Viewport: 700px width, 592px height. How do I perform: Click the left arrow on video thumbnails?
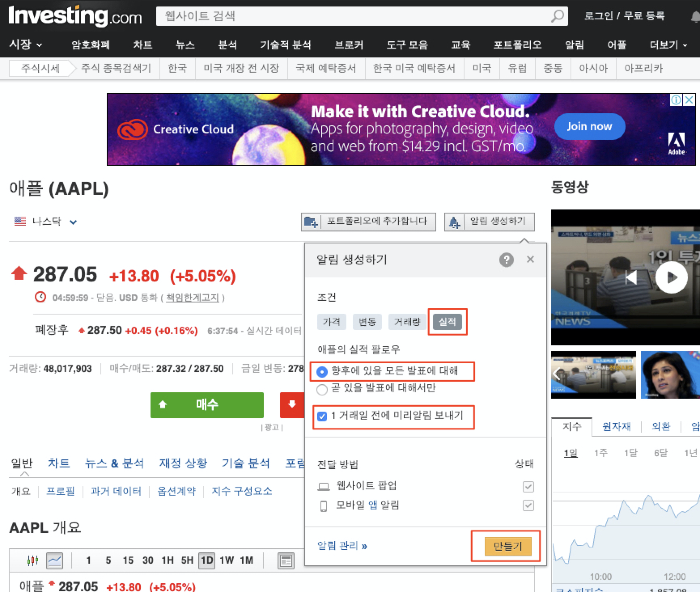[x=556, y=374]
